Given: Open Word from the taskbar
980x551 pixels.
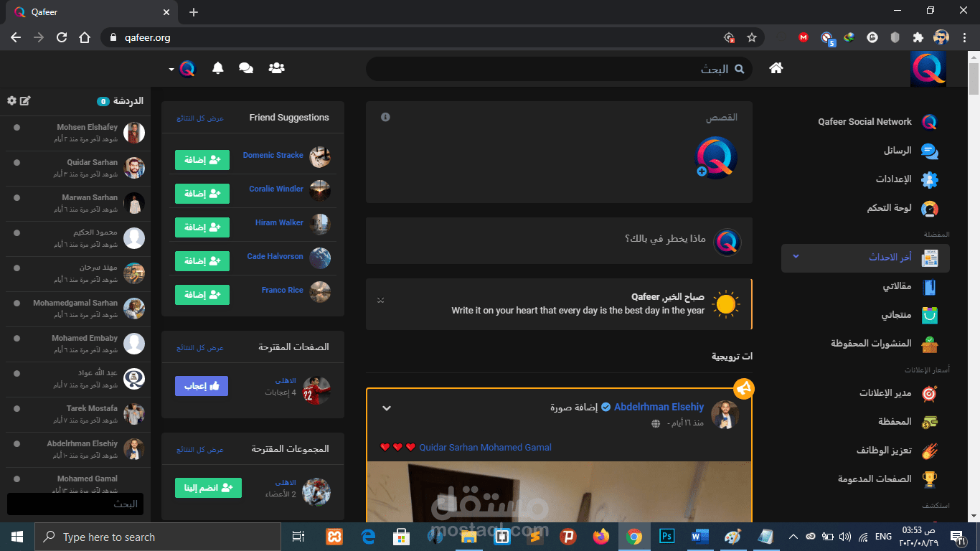Looking at the screenshot, I should click(699, 537).
